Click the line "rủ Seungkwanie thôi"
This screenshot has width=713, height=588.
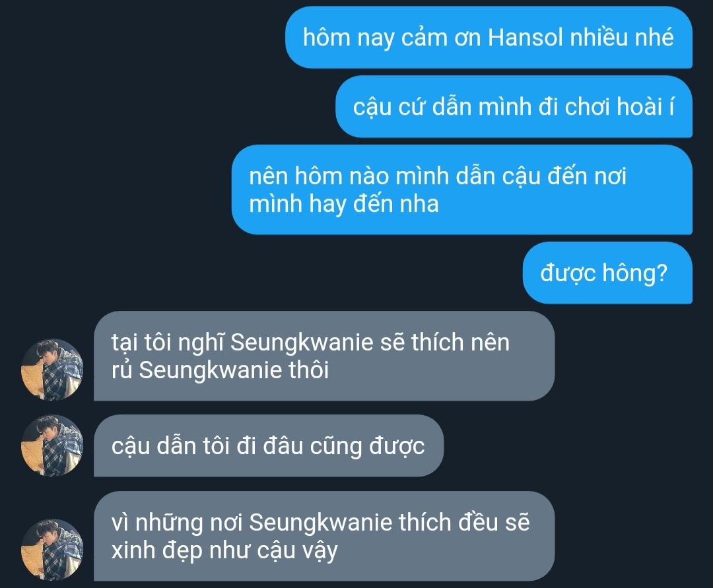pyautogui.click(x=220, y=370)
